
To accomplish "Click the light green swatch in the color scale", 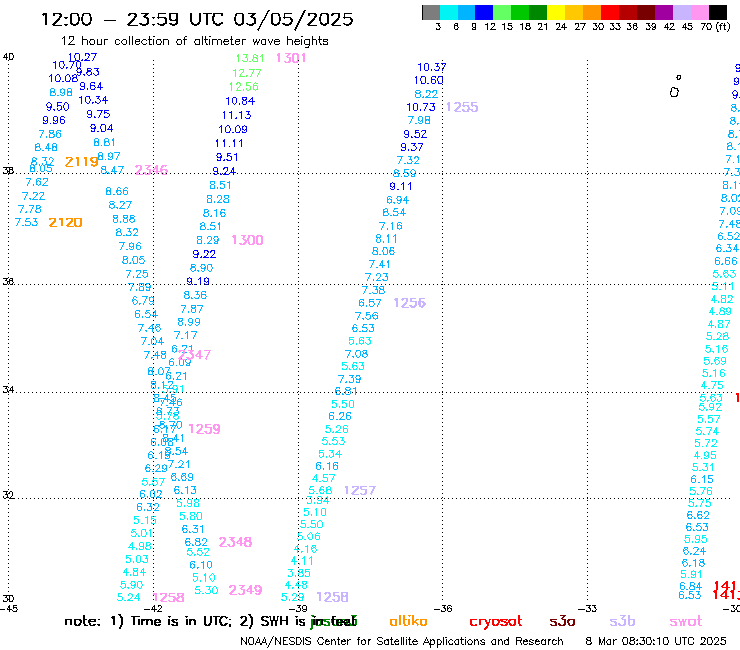I will (502, 12).
